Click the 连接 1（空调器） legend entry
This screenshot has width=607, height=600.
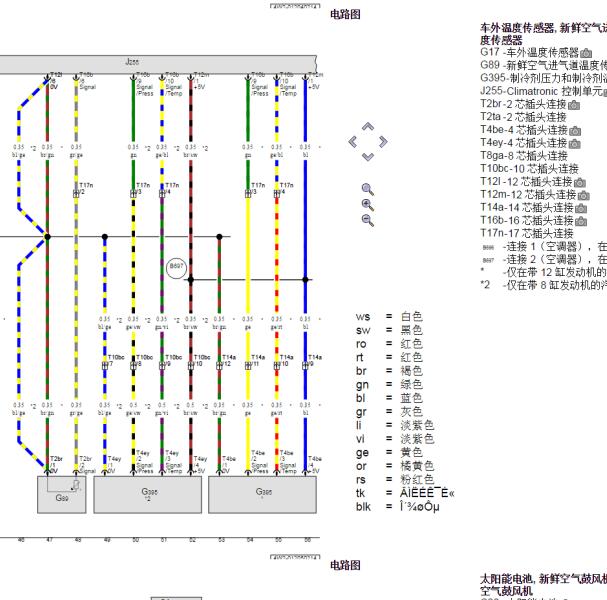pyautogui.click(x=544, y=247)
